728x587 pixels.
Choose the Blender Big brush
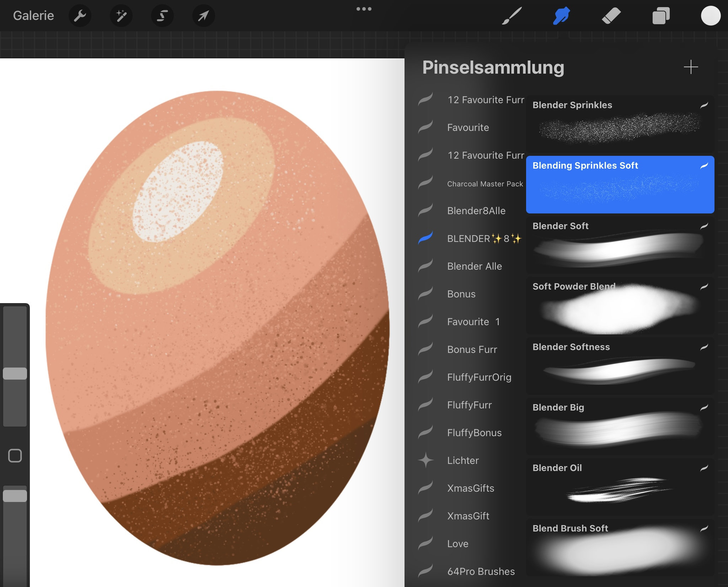620,427
